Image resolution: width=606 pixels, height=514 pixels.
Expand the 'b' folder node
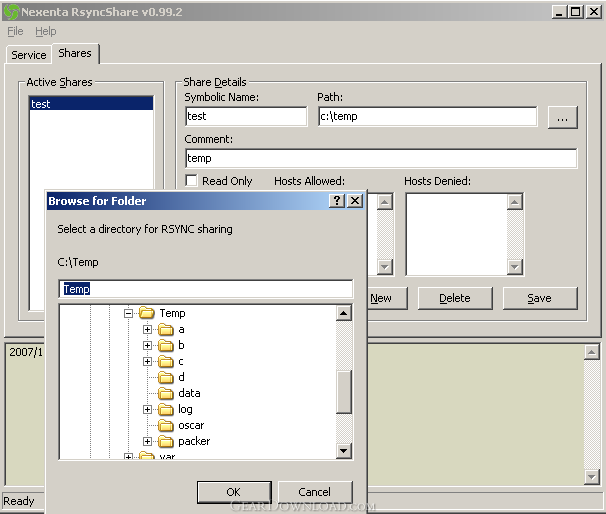point(147,346)
